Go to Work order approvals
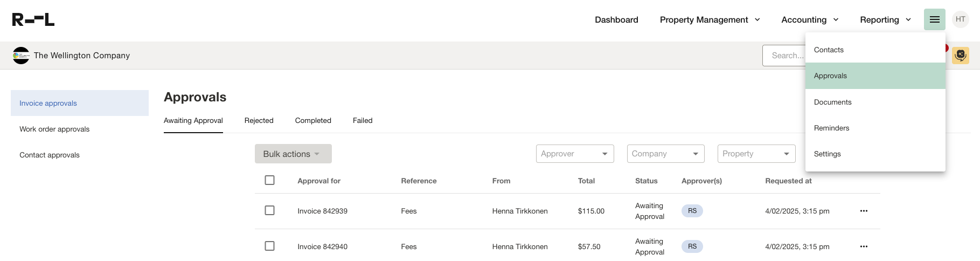The height and width of the screenshot is (261, 980). point(54,129)
